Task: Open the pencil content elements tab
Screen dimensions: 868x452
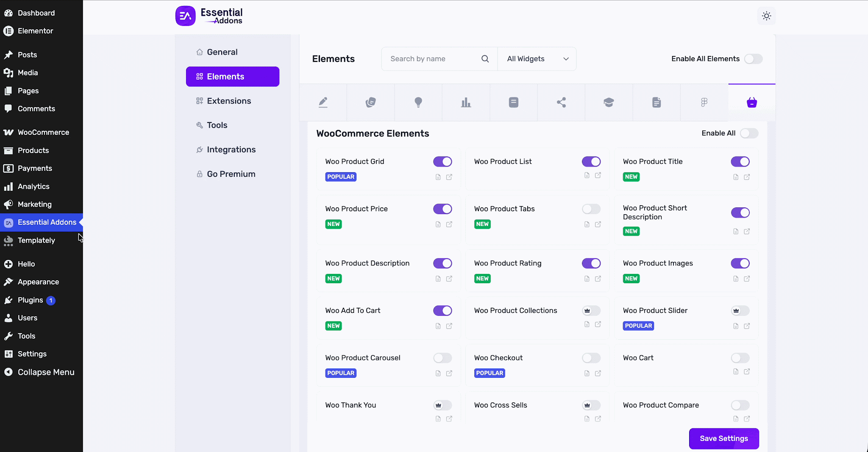Action: tap(323, 102)
